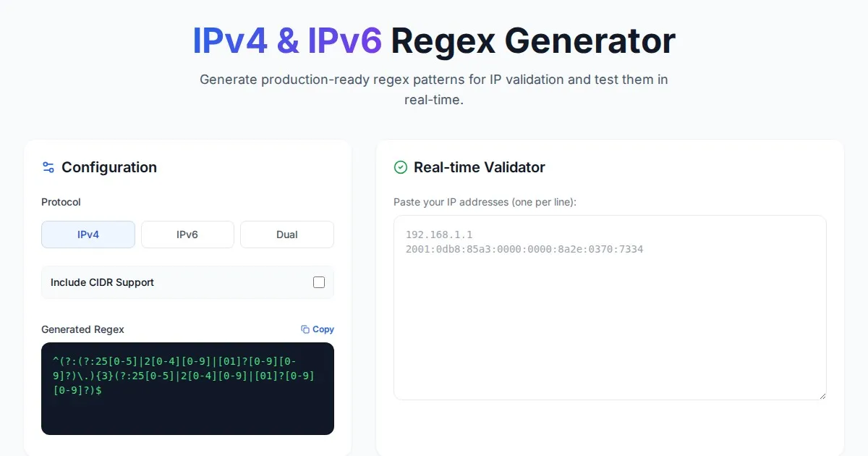Click the "Configuration" panel heading
868x456 pixels.
click(109, 167)
